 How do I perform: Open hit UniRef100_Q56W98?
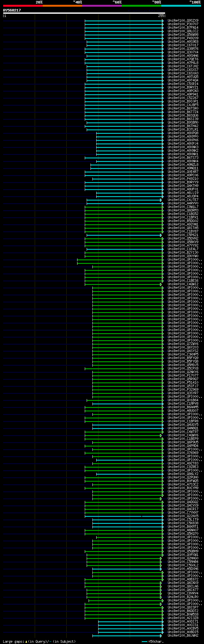[x=183, y=34]
